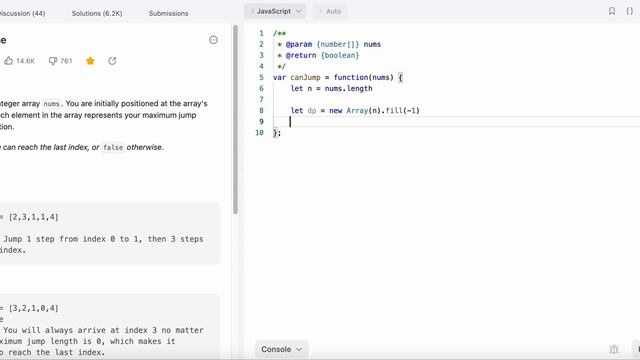This screenshot has width=640, height=360.
Task: Click line number 5 in the gutter
Action: 261,78
